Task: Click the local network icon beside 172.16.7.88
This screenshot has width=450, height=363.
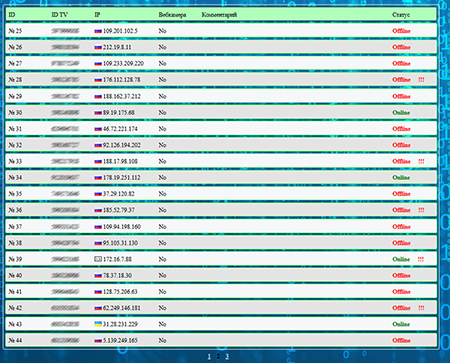Action: coord(98,259)
